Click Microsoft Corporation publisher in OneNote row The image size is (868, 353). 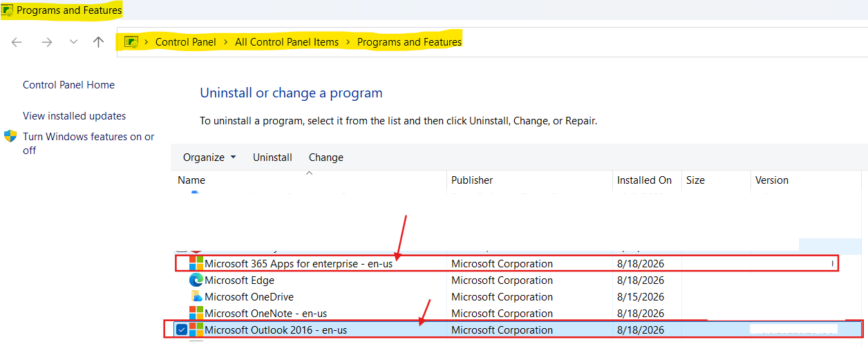pos(502,314)
